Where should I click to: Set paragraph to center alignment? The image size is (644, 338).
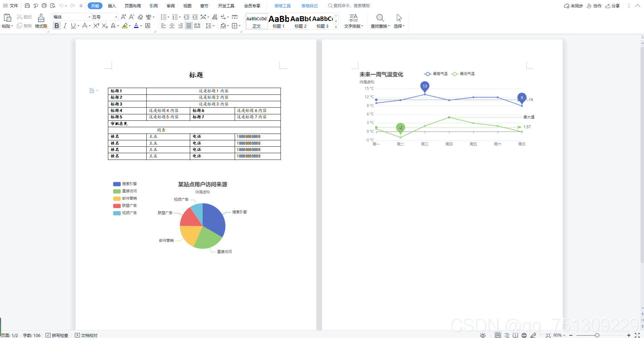[172, 26]
